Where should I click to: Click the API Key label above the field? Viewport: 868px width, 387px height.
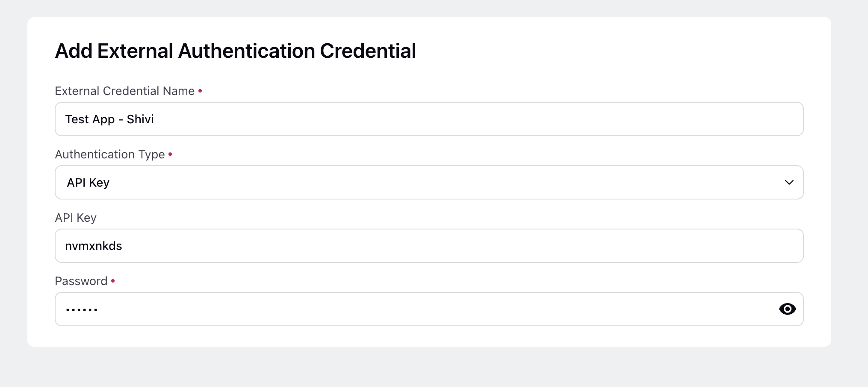[x=76, y=218]
